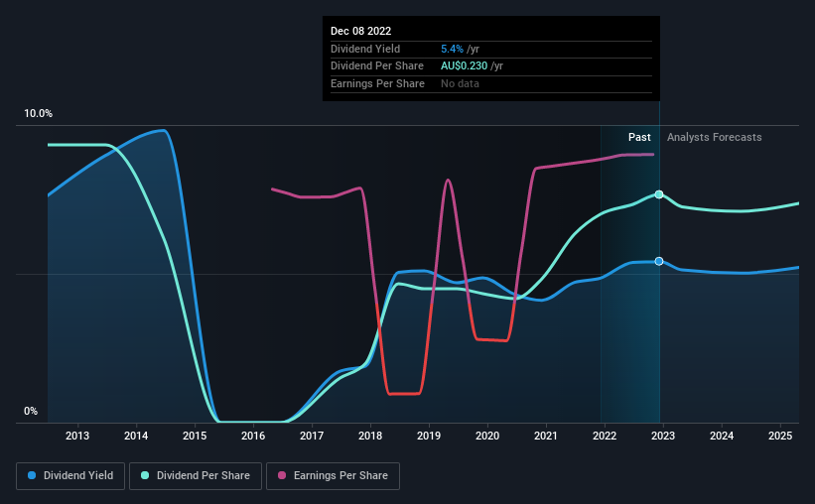Image resolution: width=815 pixels, height=504 pixels.
Task: Click the blue dot in Dividend Yield legend
Action: tap(32, 475)
